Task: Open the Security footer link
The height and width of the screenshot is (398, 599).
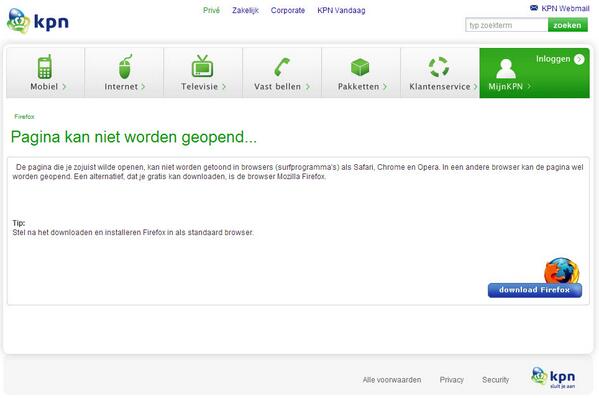Action: click(495, 380)
